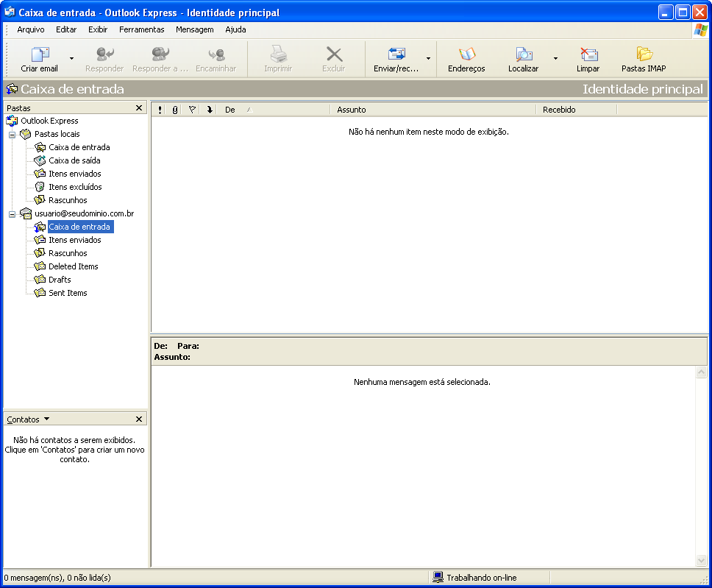This screenshot has height=588, width=712.
Task: Select Itens excluídos under Pastas locais
Action: (x=75, y=187)
